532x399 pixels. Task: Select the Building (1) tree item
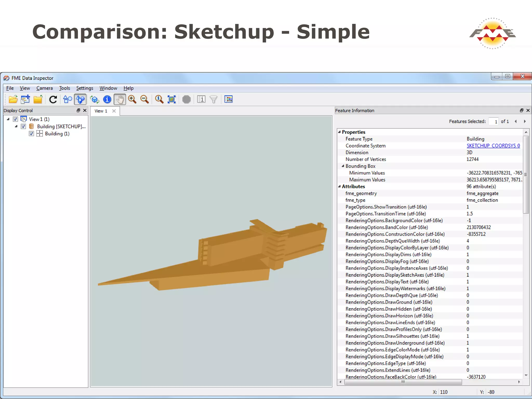57,134
